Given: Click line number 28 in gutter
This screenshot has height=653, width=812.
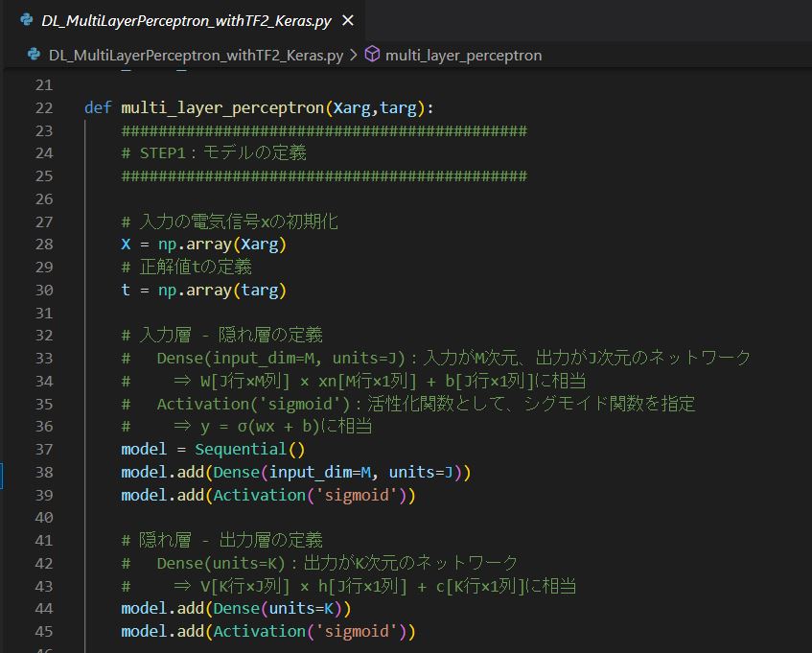Looking at the screenshot, I should (44, 244).
